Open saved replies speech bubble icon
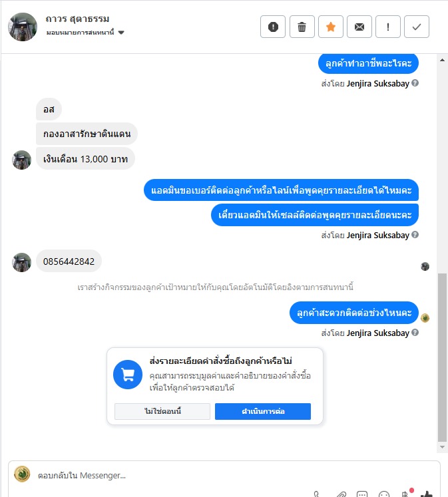The height and width of the screenshot is (497, 448). pos(362,494)
